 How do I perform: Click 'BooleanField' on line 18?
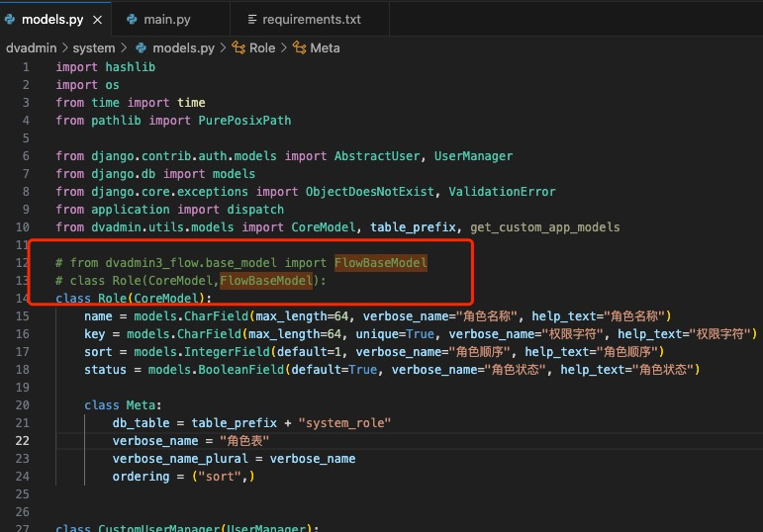click(x=240, y=370)
